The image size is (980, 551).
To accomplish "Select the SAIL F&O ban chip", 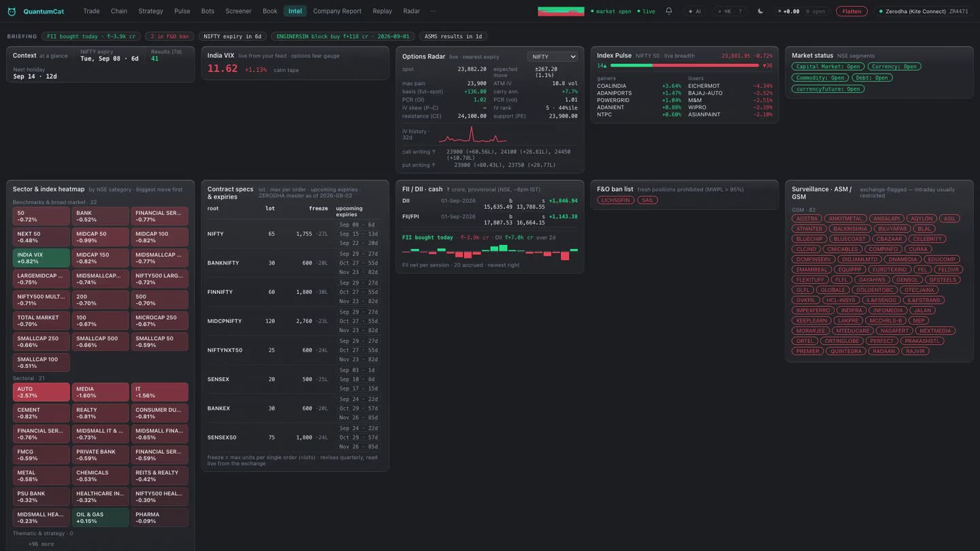I will (x=648, y=201).
